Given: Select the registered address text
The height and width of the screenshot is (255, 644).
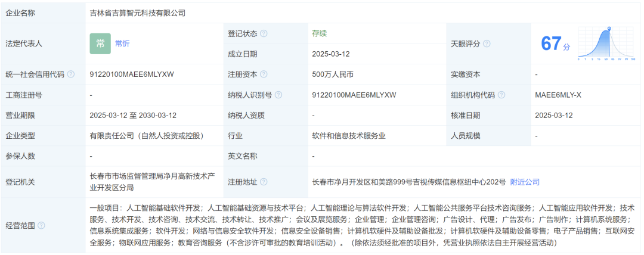Looking at the screenshot, I should click(409, 182).
